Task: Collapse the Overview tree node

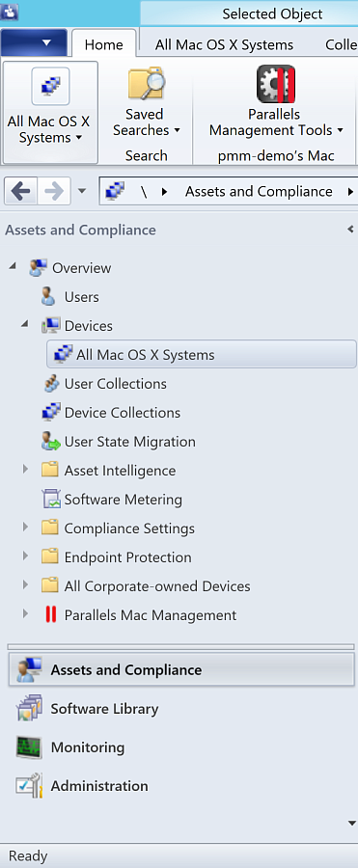Action: coord(13,267)
